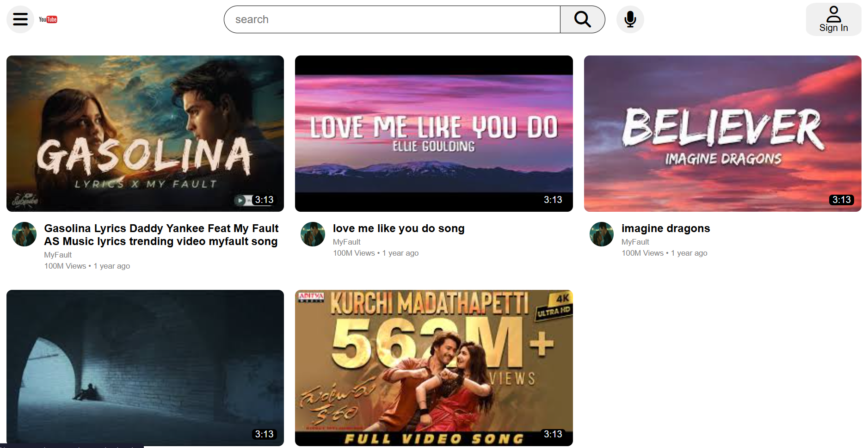
Task: Open the dark tunnel video thumbnail
Action: pyautogui.click(x=145, y=368)
